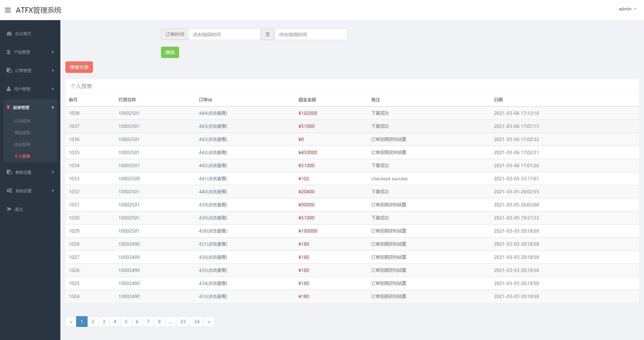Click the user icon beside 用户管理
644x340 pixels.
coord(9,89)
